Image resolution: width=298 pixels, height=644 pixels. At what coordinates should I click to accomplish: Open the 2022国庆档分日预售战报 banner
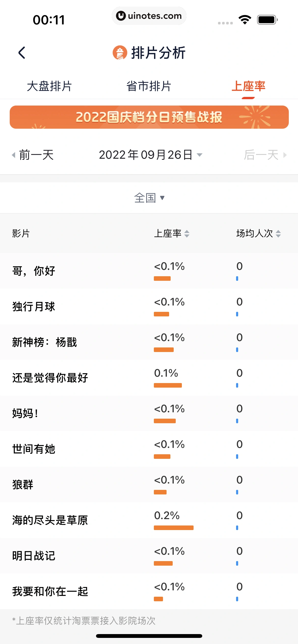click(149, 117)
